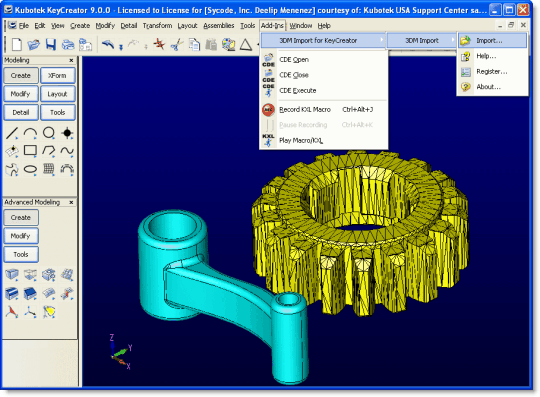
Task: Click the color palette render icon
Action: tap(228, 44)
